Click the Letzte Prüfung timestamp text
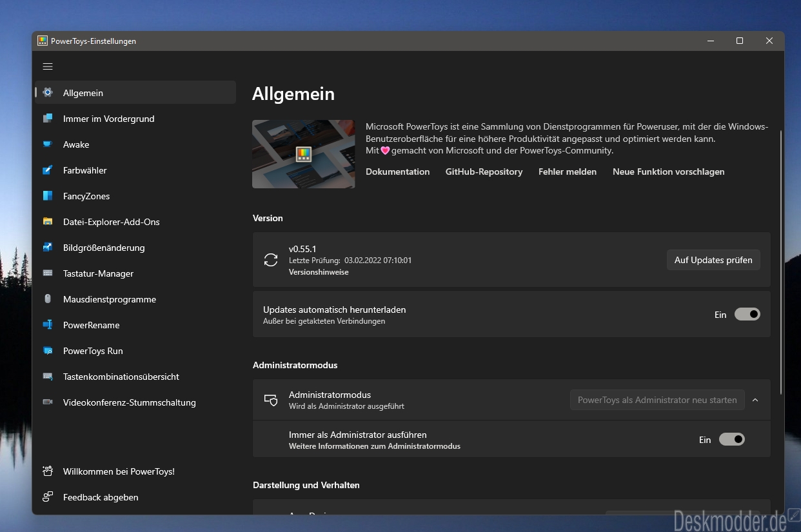Image resolution: width=801 pixels, height=532 pixels. point(350,261)
